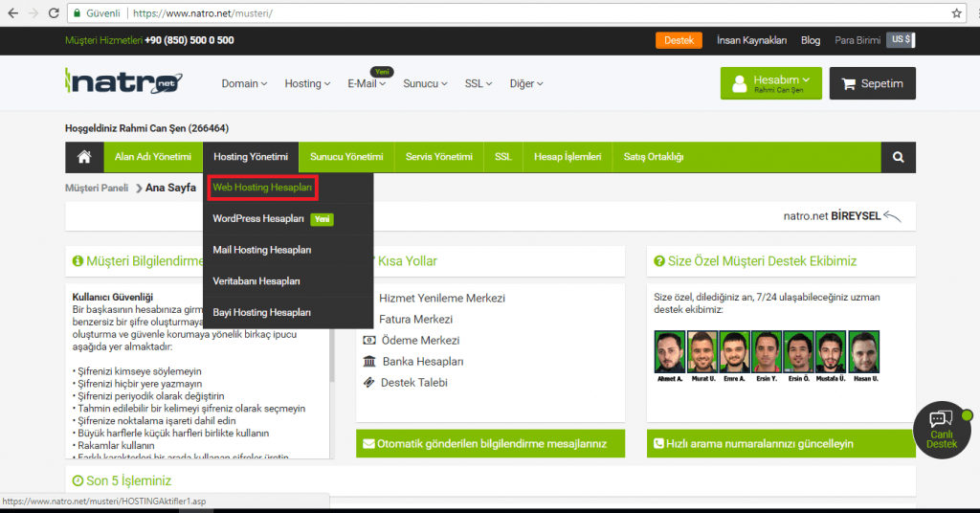Image resolution: width=980 pixels, height=513 pixels.
Task: Open the E-Mail dropdown menu
Action: coord(367,83)
